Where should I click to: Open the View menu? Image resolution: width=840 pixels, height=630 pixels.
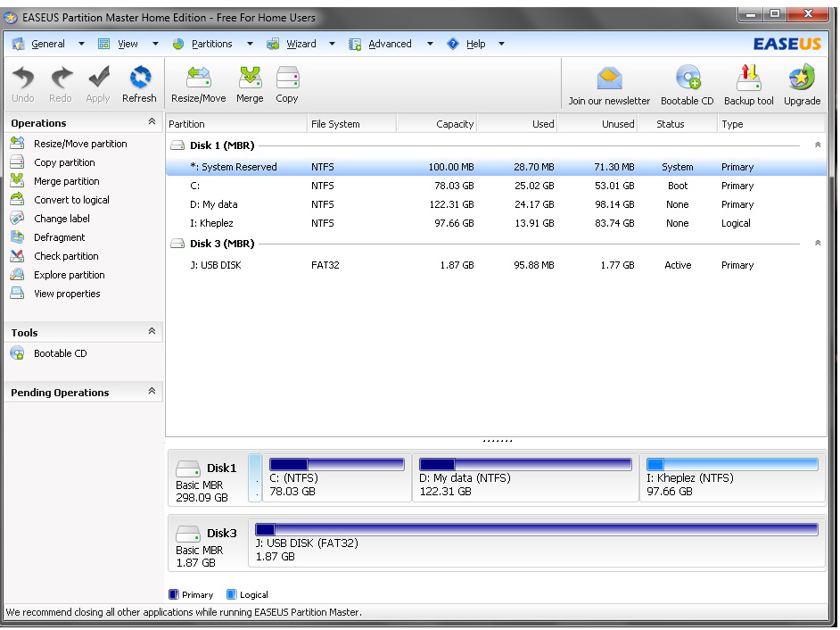(x=128, y=44)
